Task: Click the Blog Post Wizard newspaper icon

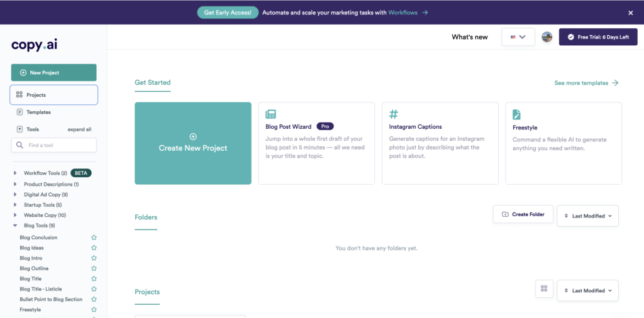Action: tap(271, 114)
